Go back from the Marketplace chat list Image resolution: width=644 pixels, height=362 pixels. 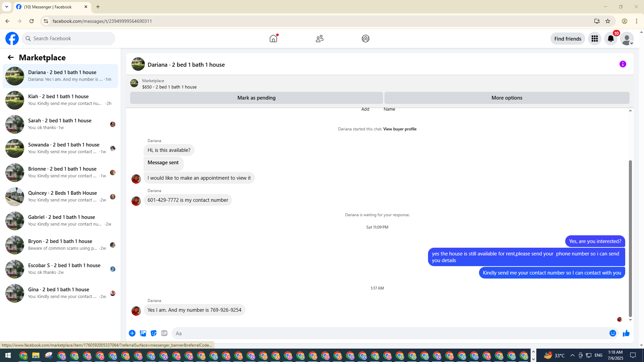11,57
